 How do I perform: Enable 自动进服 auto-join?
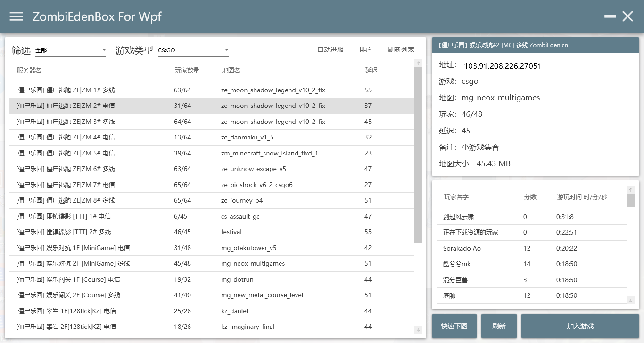[330, 49]
